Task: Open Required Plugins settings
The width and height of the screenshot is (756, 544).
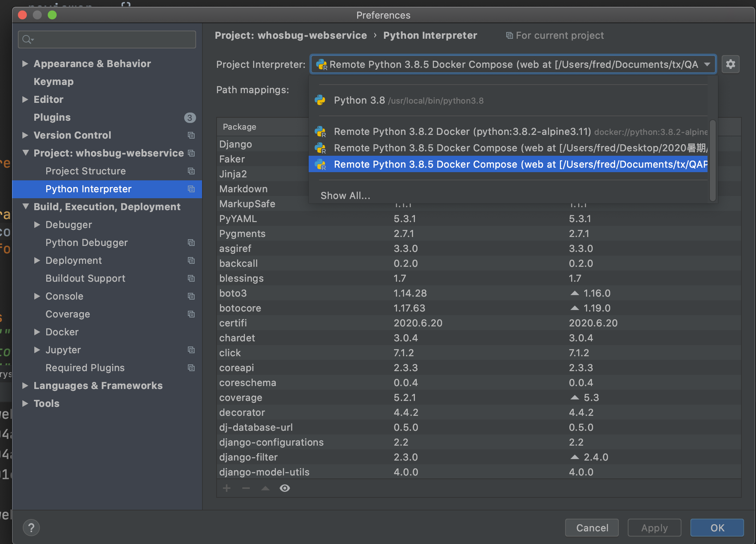Action: [85, 368]
